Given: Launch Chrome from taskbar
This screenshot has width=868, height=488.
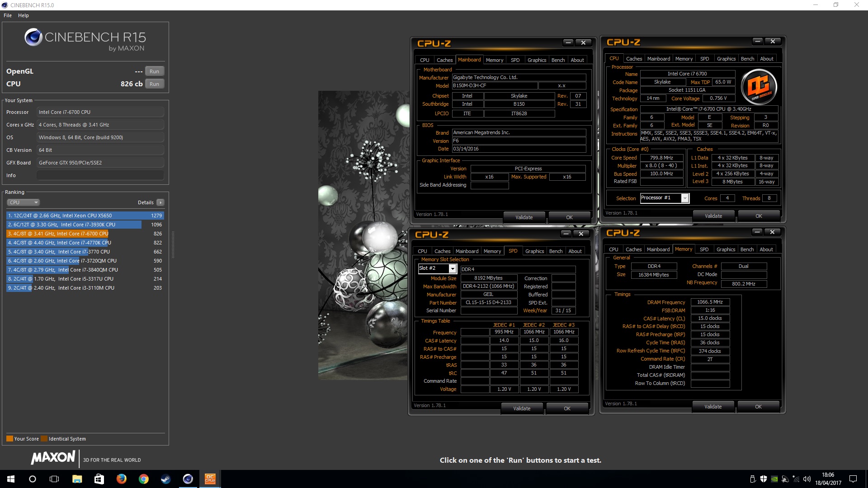Looking at the screenshot, I should [x=143, y=479].
